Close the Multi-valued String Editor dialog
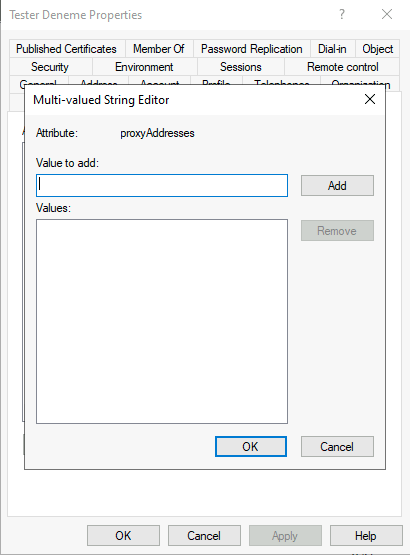The width and height of the screenshot is (410, 555). (370, 99)
